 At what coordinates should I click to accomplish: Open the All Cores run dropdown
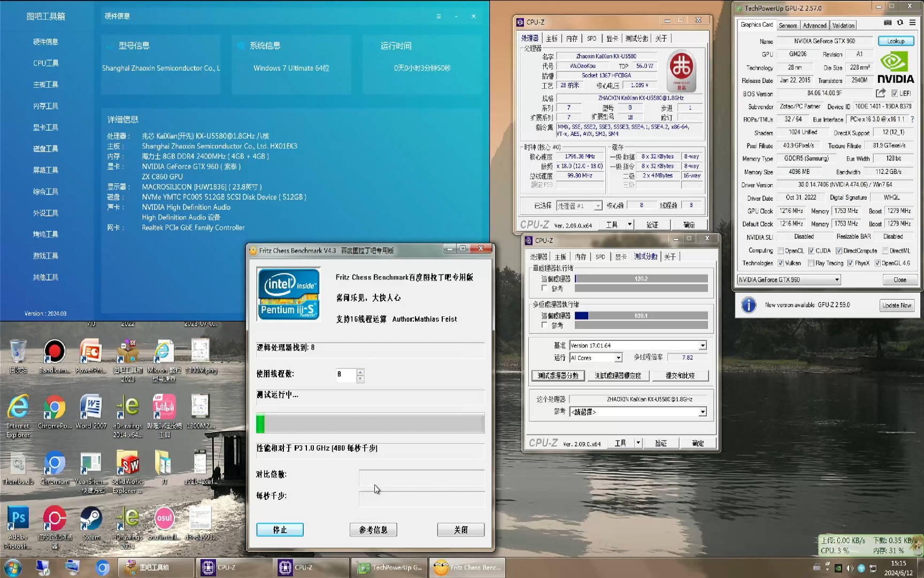pos(596,358)
